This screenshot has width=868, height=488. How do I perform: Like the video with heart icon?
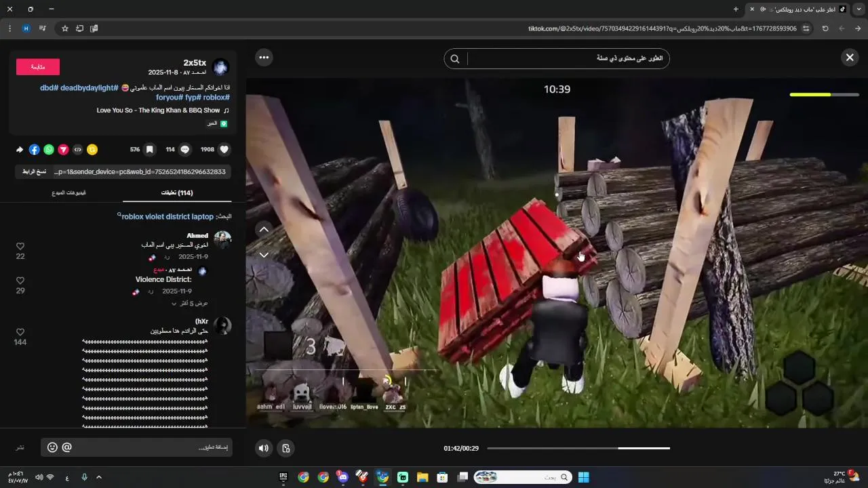(x=224, y=150)
